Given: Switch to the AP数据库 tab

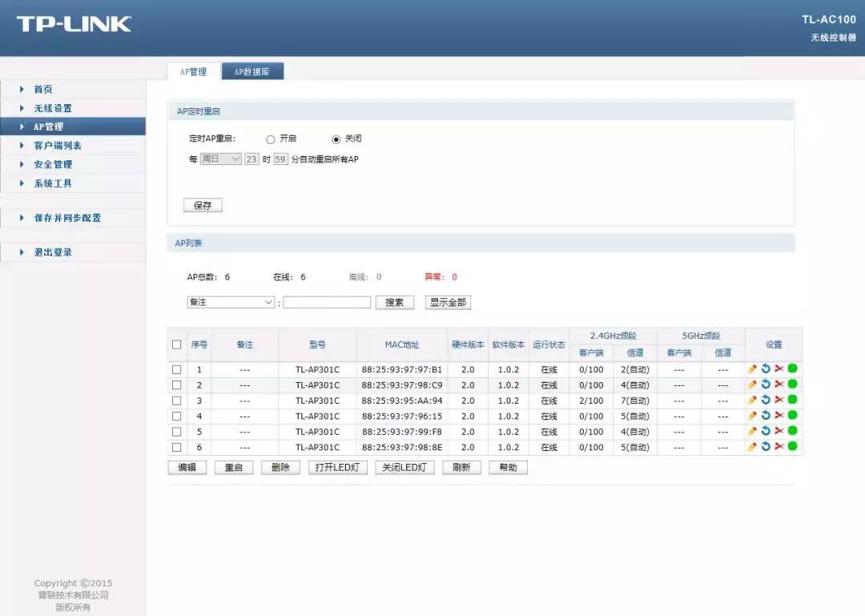Looking at the screenshot, I should tap(252, 70).
